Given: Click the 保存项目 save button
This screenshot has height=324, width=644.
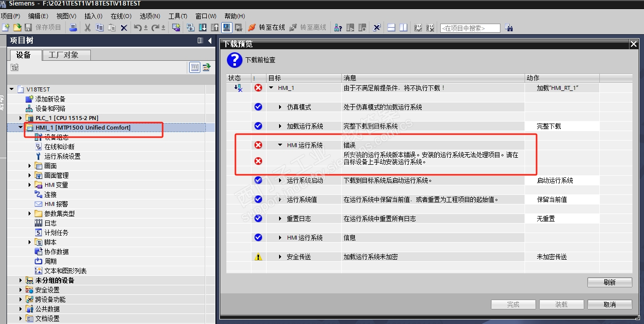Looking at the screenshot, I should click(x=43, y=28).
